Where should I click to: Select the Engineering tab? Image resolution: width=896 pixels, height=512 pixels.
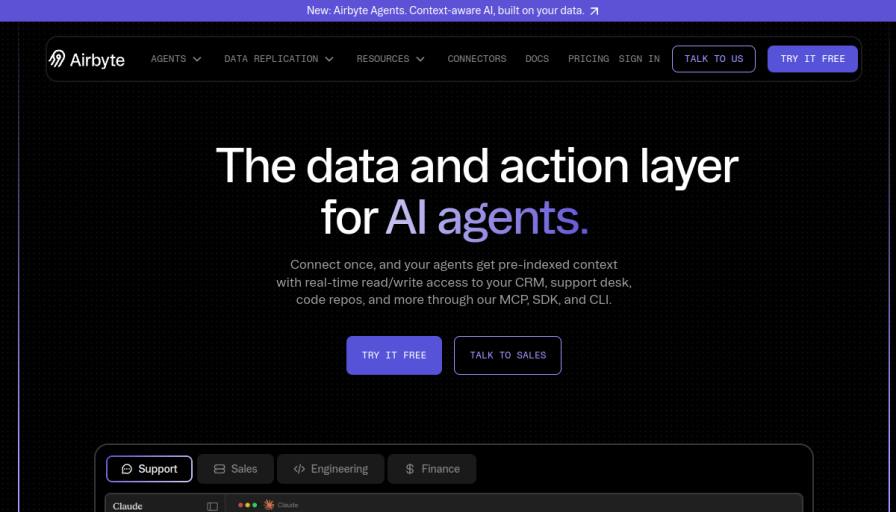tap(330, 469)
